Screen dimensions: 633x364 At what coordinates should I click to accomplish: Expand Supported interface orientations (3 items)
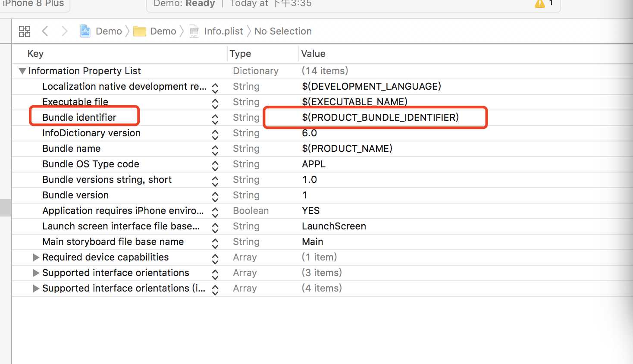coord(36,273)
